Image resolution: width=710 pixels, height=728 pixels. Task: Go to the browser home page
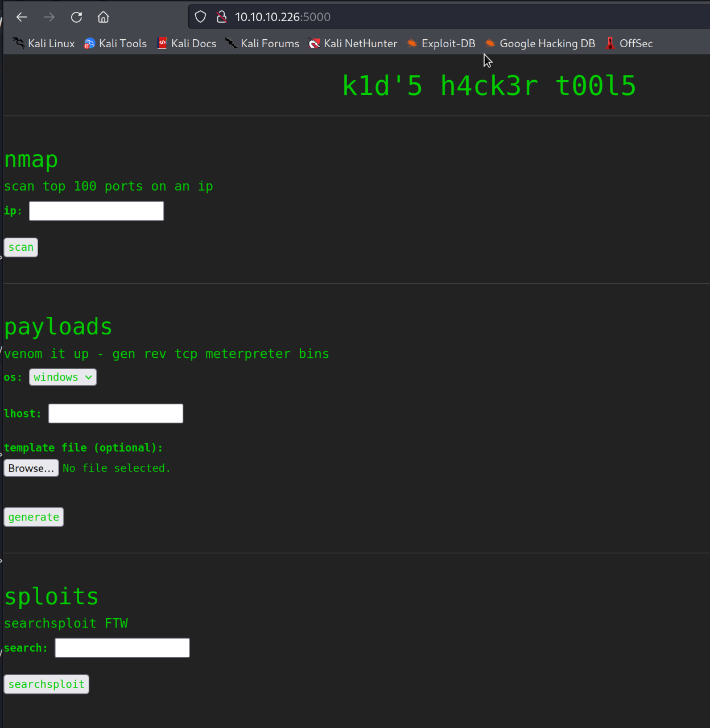point(103,17)
